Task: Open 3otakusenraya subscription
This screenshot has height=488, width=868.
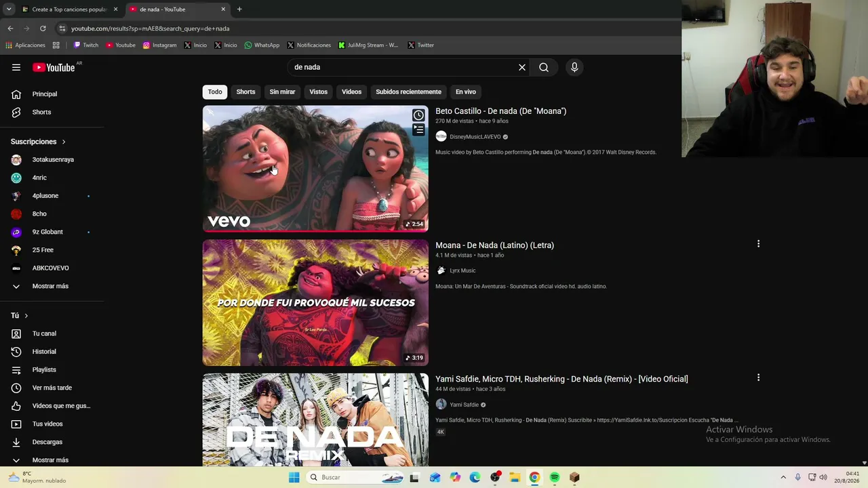Action: 52,160
